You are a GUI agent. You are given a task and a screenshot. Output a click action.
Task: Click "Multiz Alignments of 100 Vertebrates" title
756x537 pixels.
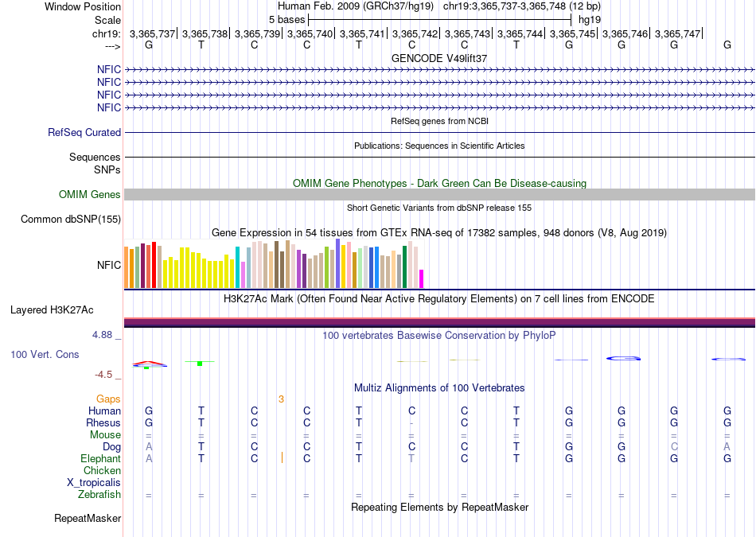439,388
